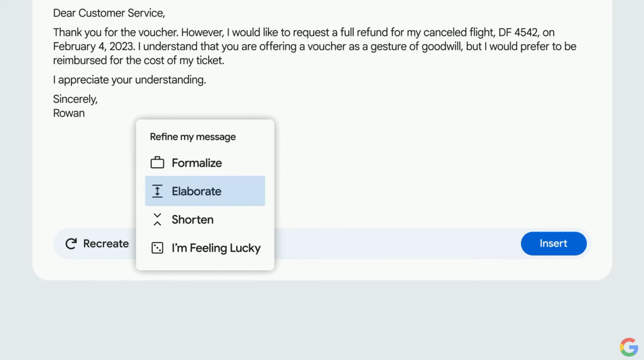Click the "Dear Customer Service" greeting line
Viewport: 644px width, 360px height.
tap(109, 13)
